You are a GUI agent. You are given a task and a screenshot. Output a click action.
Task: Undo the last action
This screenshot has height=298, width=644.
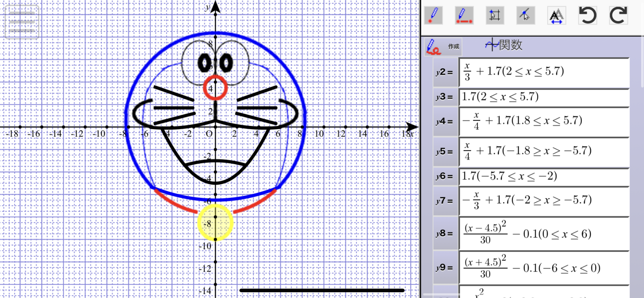click(x=588, y=15)
